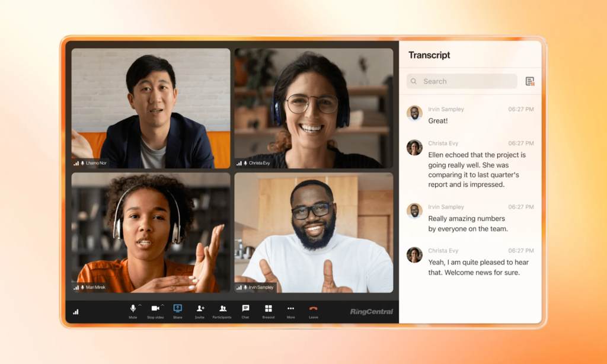Stop your video
This screenshot has width=607, height=364.
click(155, 308)
